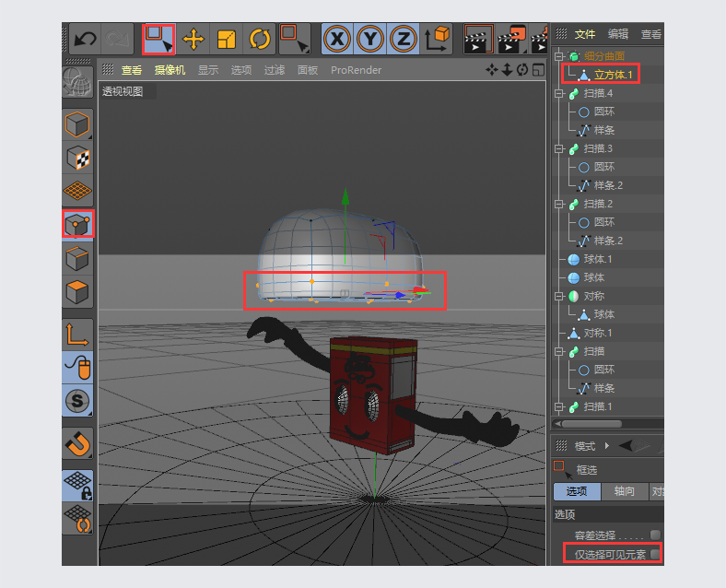Open the recent tools selection icon

tap(295, 40)
